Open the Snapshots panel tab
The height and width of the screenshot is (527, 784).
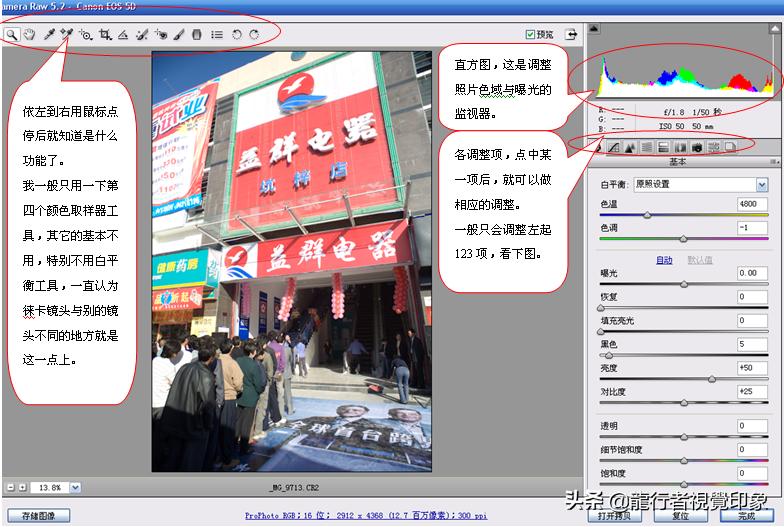(730, 147)
